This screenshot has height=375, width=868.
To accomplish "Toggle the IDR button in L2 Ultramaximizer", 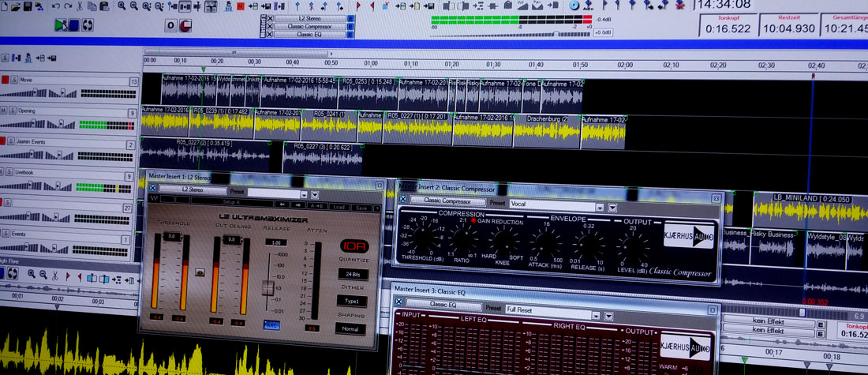I will (x=354, y=246).
